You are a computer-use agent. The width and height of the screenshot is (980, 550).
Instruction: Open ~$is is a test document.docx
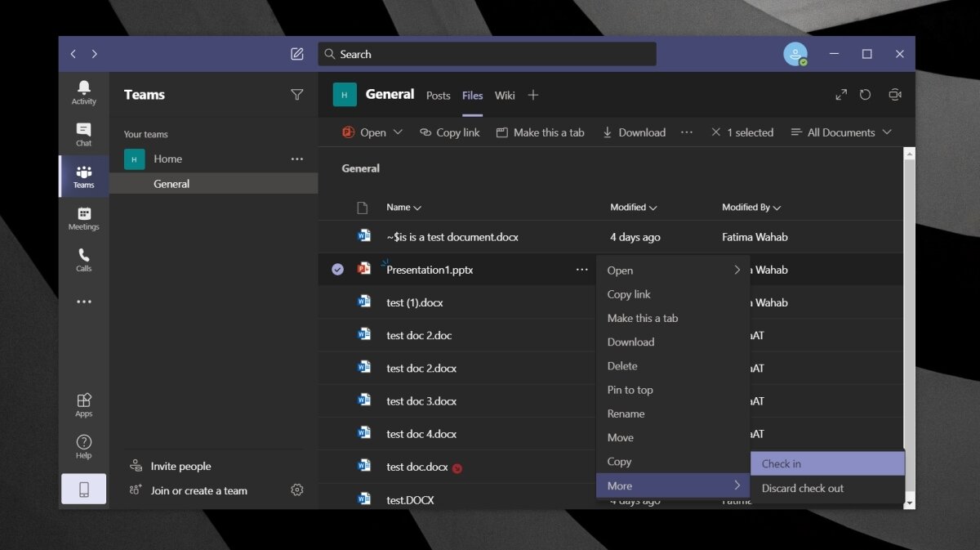pos(452,237)
